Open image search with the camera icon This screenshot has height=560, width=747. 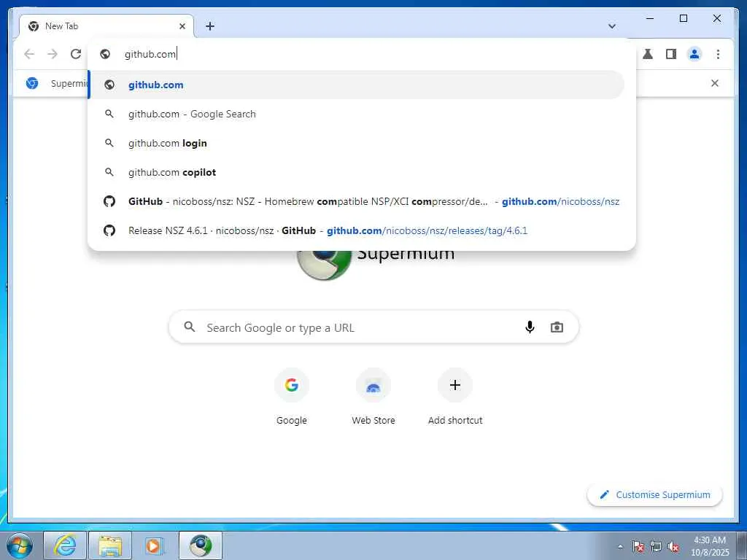point(557,327)
